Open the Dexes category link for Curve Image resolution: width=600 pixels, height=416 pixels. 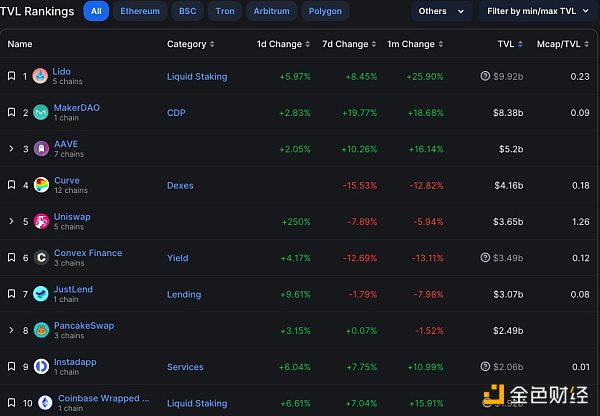[181, 185]
